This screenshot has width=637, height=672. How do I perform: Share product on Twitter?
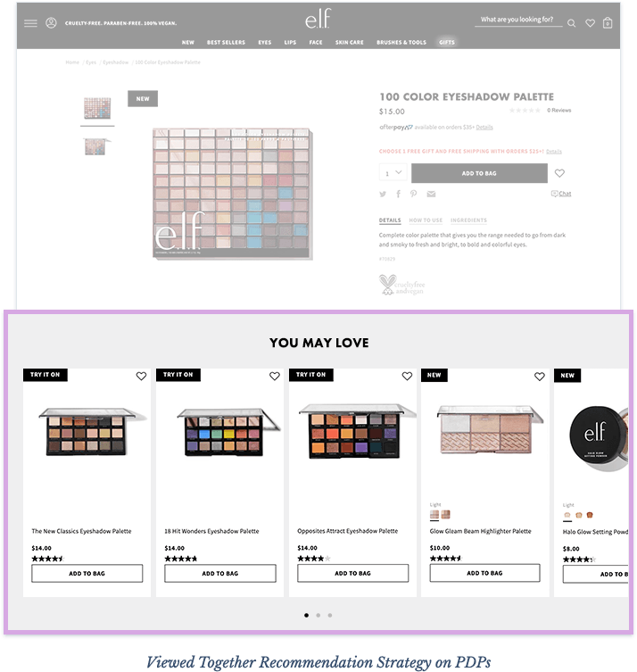(383, 195)
